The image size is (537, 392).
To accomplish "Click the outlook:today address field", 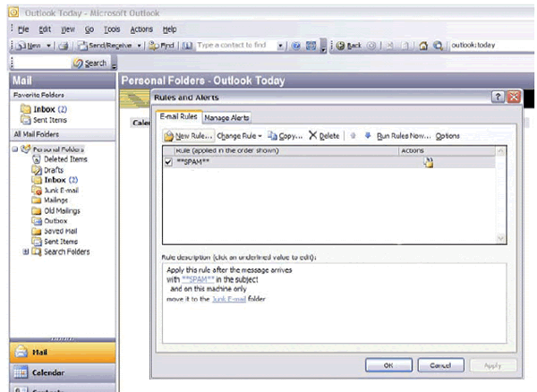I will [491, 45].
